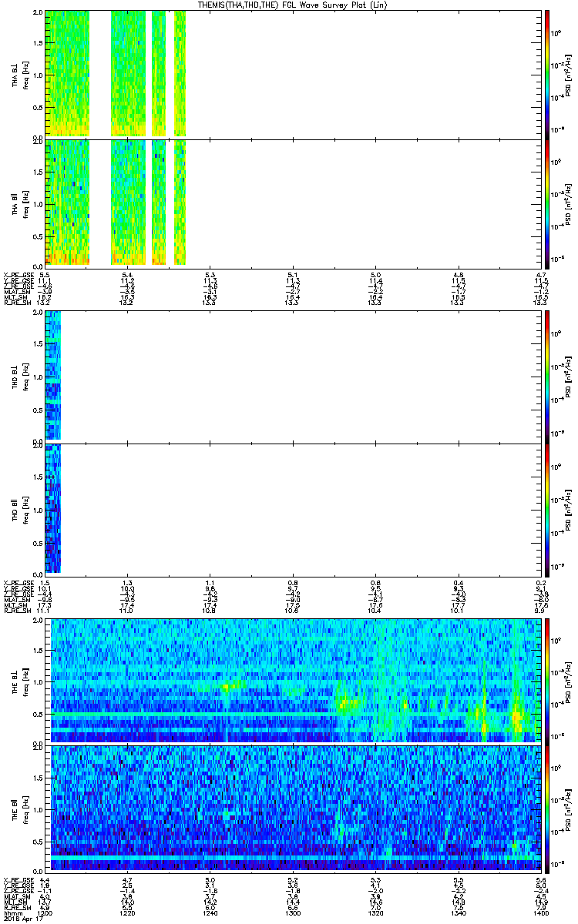
Task: Click the color bar beside THE B-parallel panel
Action: click(547, 808)
